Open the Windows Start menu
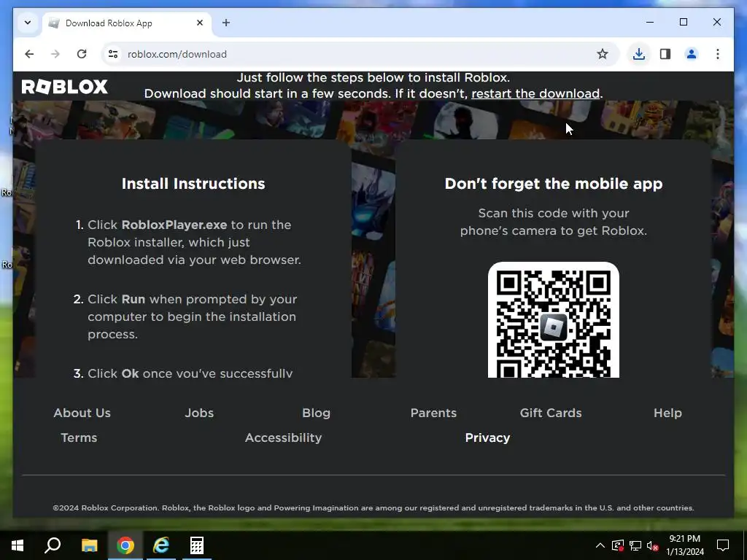Screen dimensions: 747x560 coord(18,545)
